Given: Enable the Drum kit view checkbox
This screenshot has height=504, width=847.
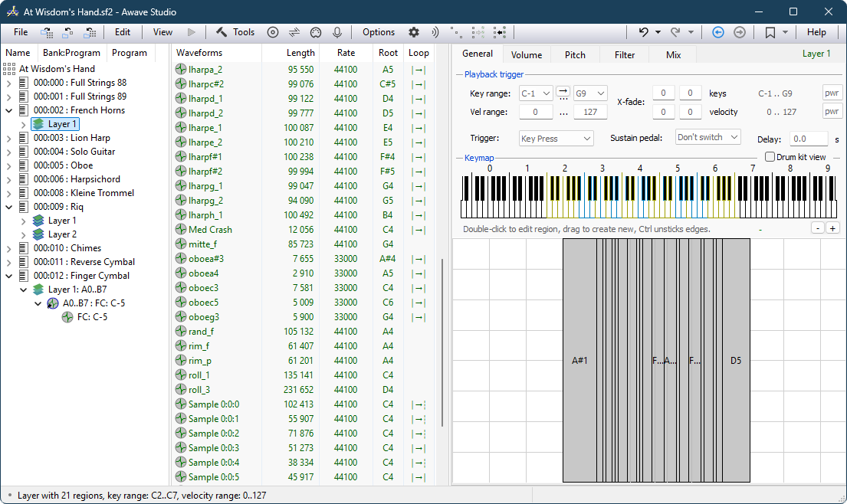Looking at the screenshot, I should point(770,157).
